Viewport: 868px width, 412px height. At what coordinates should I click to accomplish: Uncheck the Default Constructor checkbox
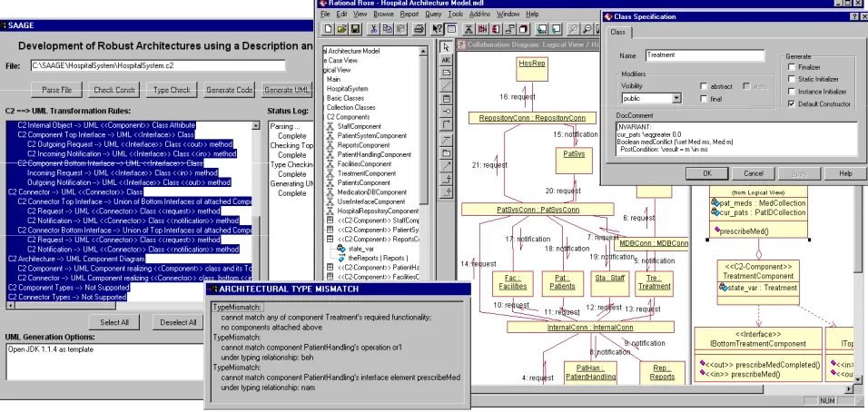792,103
